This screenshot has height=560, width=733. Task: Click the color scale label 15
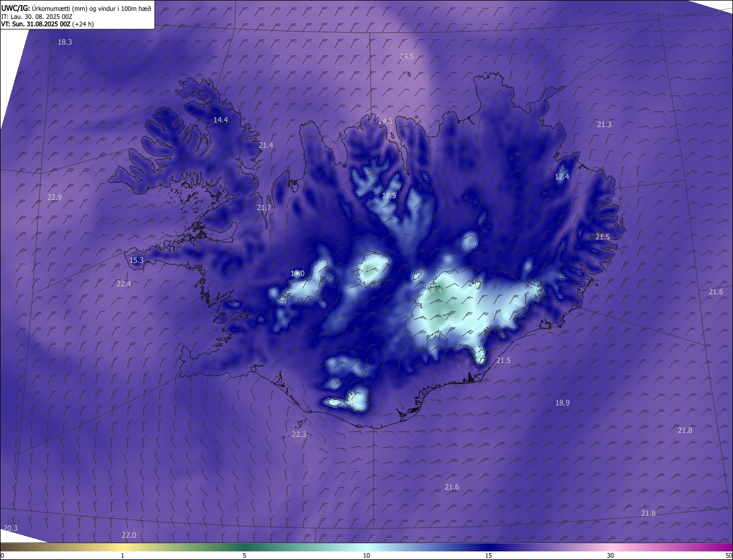(x=488, y=556)
